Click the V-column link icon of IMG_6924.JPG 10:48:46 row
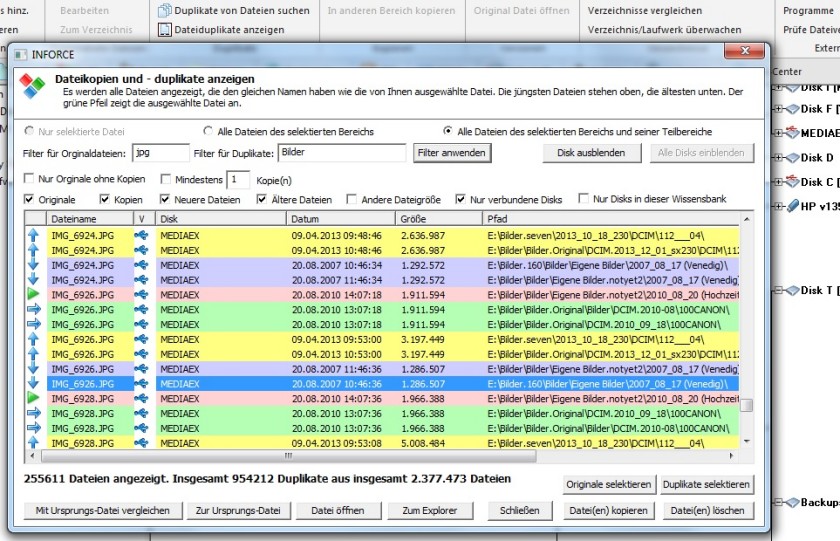 tap(141, 250)
